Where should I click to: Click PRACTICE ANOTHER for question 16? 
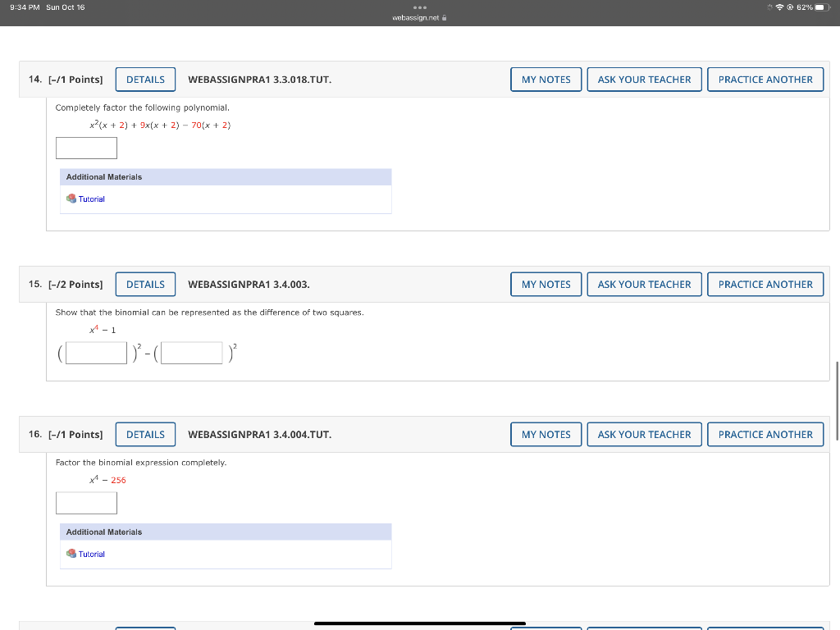(x=765, y=434)
